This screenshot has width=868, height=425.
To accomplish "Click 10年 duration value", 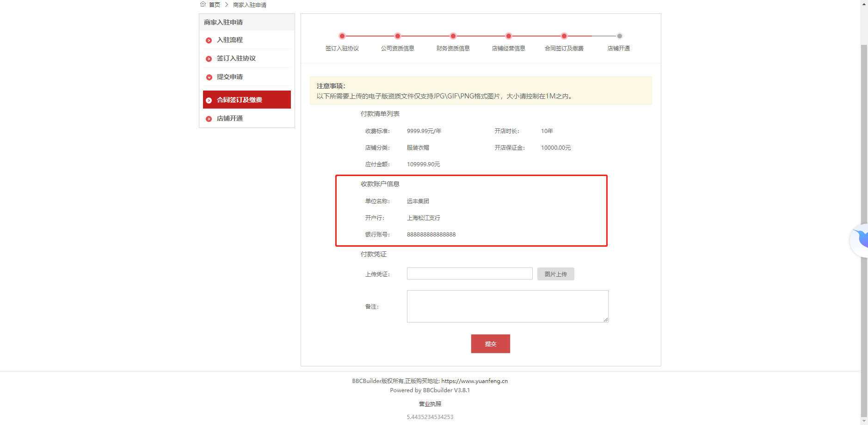I will tap(547, 131).
